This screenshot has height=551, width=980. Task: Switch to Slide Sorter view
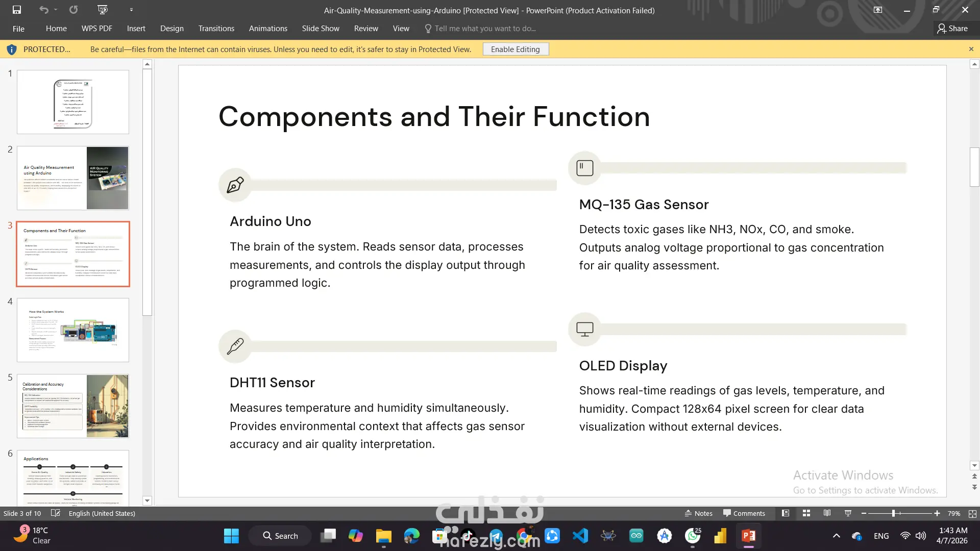(x=806, y=513)
